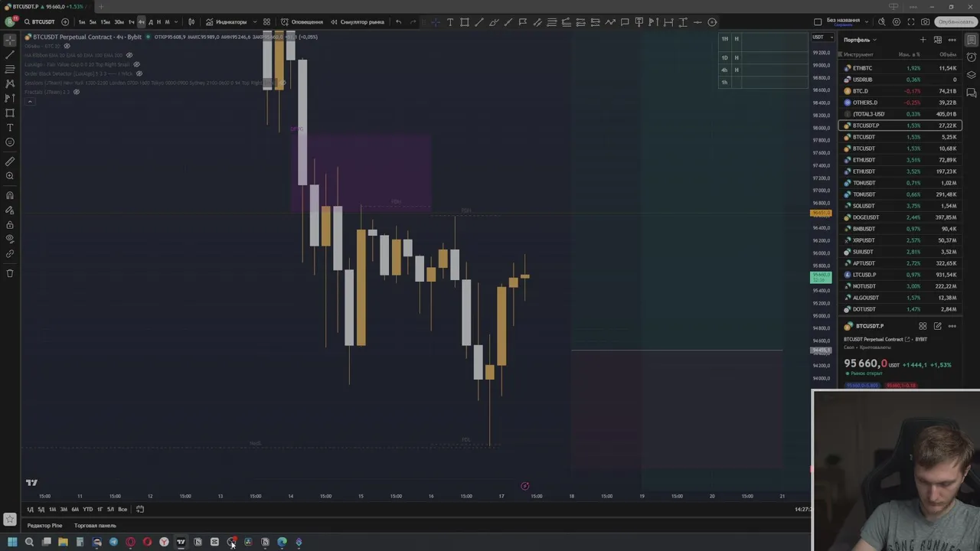Select the 30м timeframe
This screenshot has width=980, height=551.
click(119, 21)
